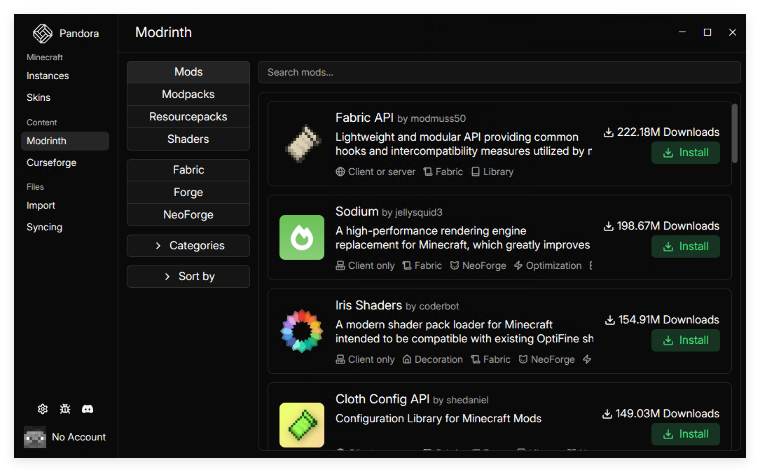
Task: Click the Pandora logo icon
Action: pos(42,33)
